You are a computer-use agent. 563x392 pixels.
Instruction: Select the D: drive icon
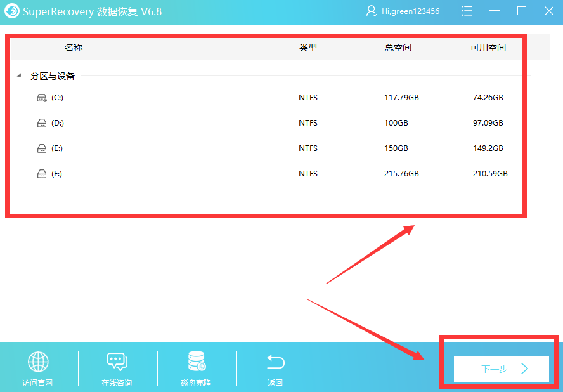42,123
